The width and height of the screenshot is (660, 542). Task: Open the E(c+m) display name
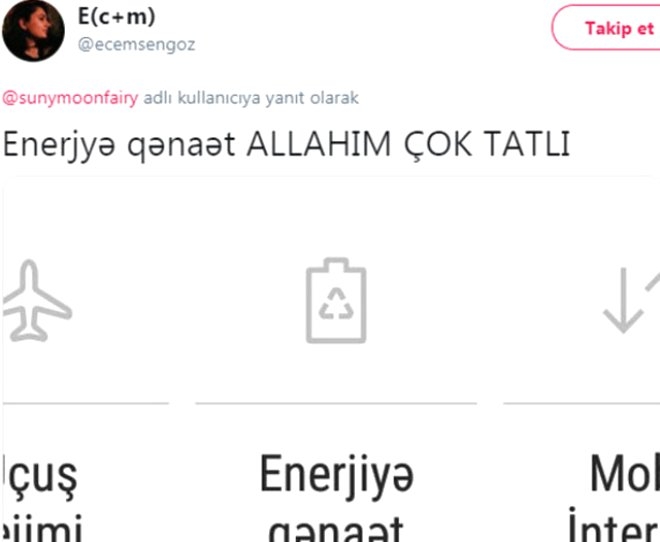pos(117,16)
